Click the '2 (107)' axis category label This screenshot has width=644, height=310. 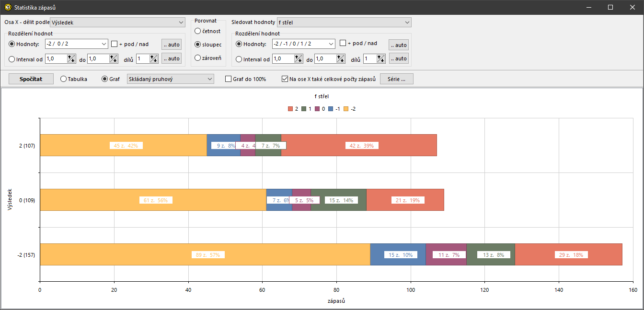pos(27,146)
